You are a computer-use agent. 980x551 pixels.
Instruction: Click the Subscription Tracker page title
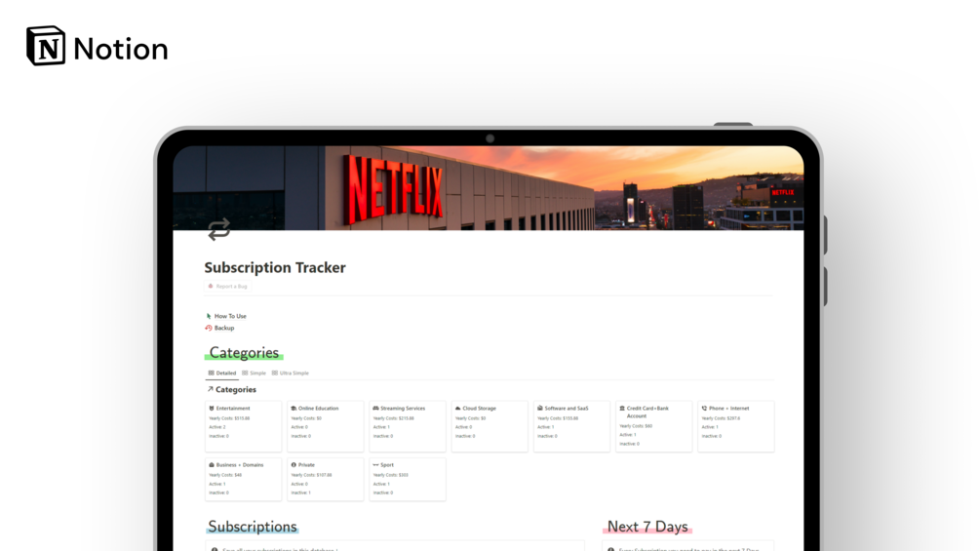(275, 267)
